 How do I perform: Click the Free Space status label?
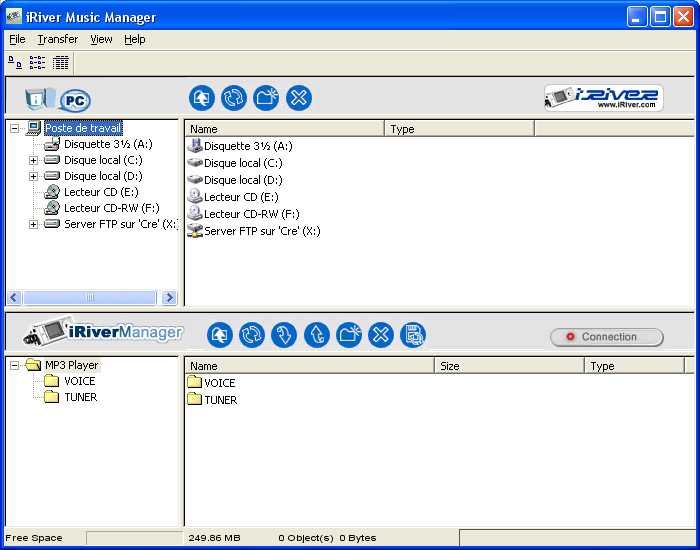pos(33,538)
